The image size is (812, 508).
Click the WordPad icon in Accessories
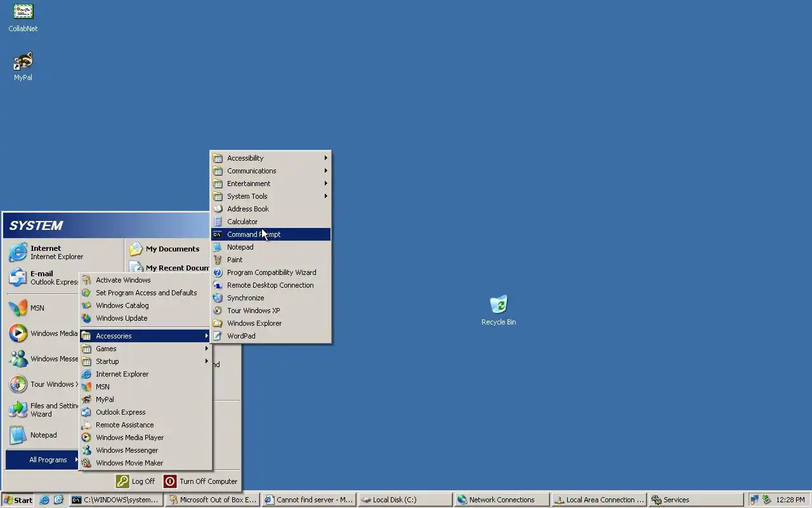(218, 336)
